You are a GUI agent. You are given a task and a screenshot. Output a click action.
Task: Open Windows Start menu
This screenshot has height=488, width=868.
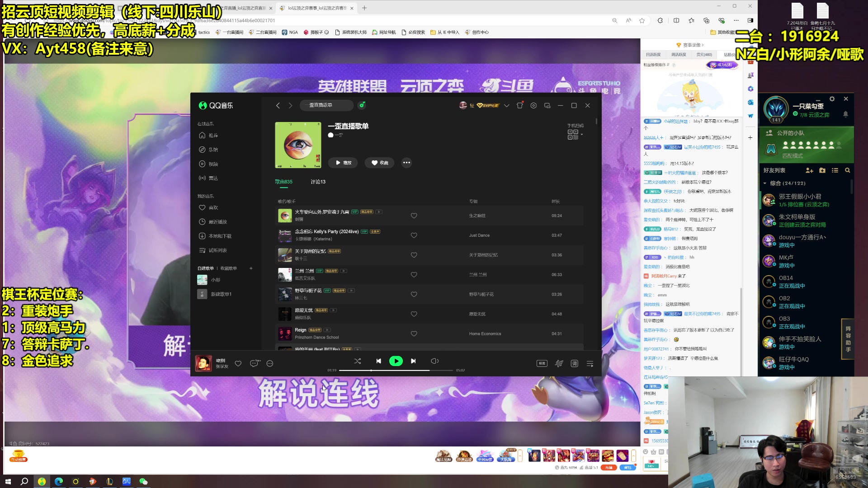(x=8, y=481)
